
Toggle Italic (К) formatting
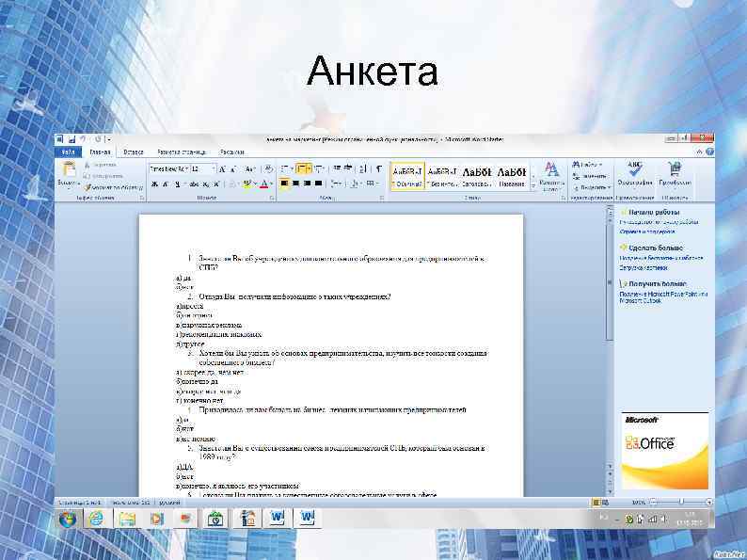click(166, 184)
